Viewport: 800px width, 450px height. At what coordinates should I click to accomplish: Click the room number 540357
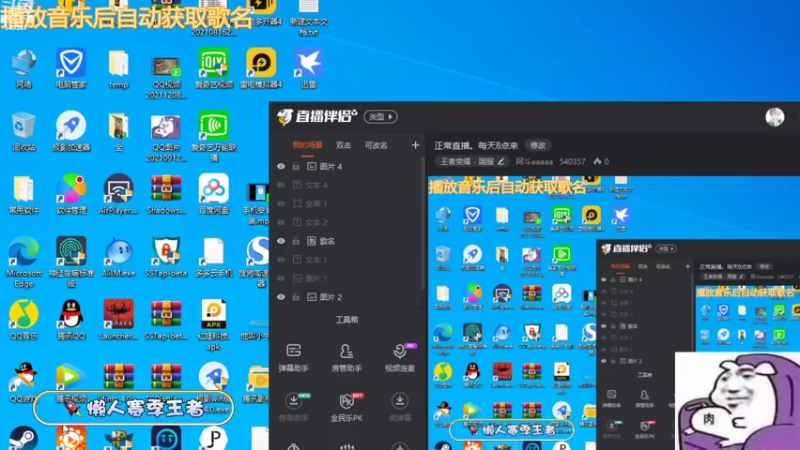[572, 161]
